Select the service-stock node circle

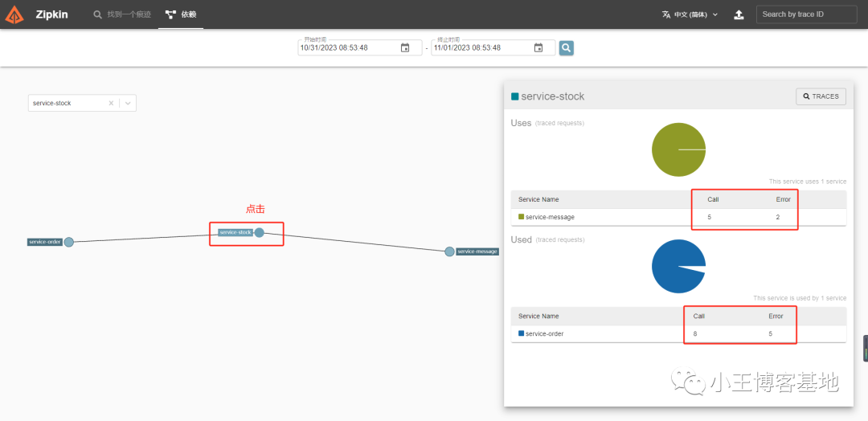click(x=259, y=232)
